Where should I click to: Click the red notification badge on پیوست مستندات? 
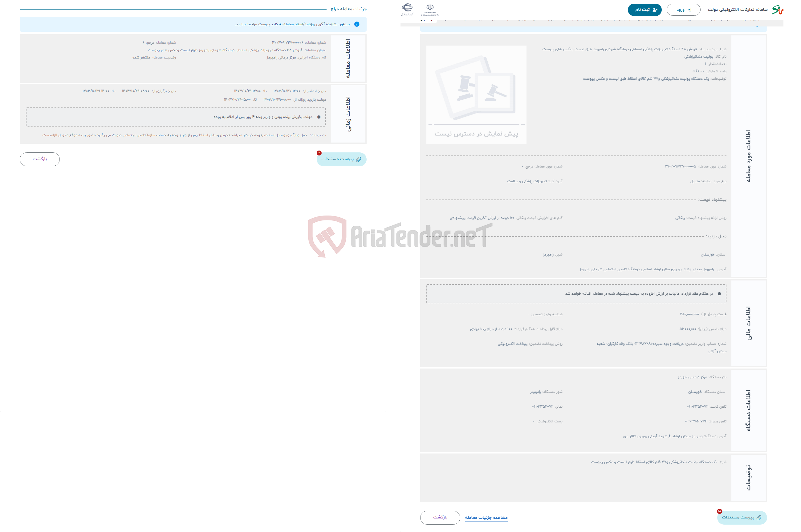(x=319, y=151)
